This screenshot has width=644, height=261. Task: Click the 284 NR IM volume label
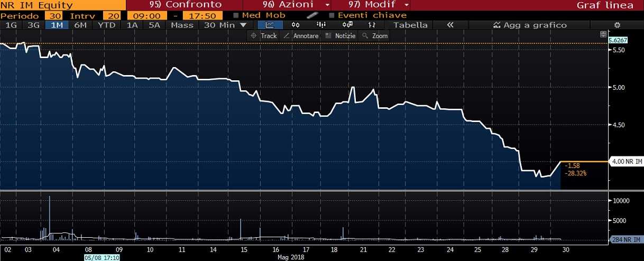point(627,240)
